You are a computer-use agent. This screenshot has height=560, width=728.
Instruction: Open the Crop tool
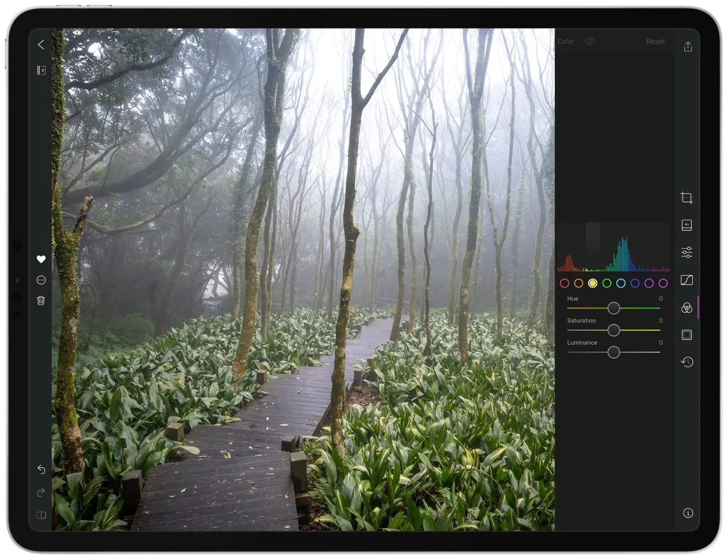pos(686,198)
